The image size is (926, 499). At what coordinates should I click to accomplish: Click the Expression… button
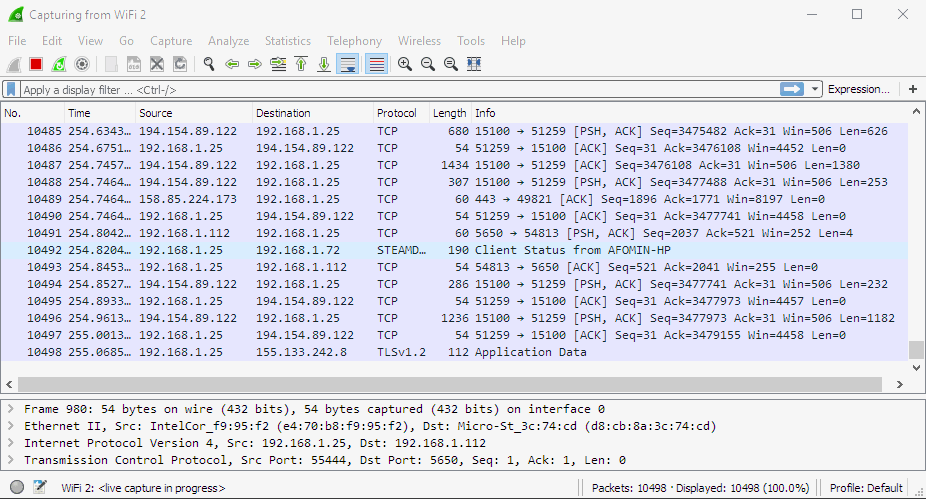coord(859,89)
